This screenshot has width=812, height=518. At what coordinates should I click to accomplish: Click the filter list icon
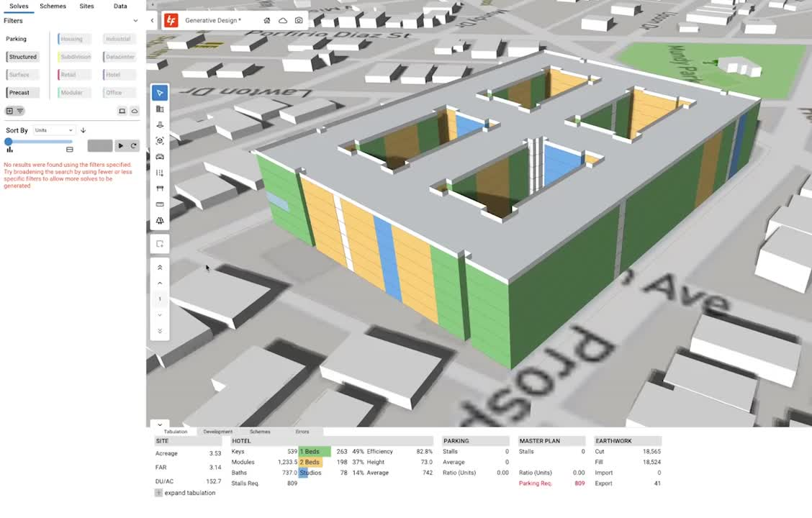point(20,111)
